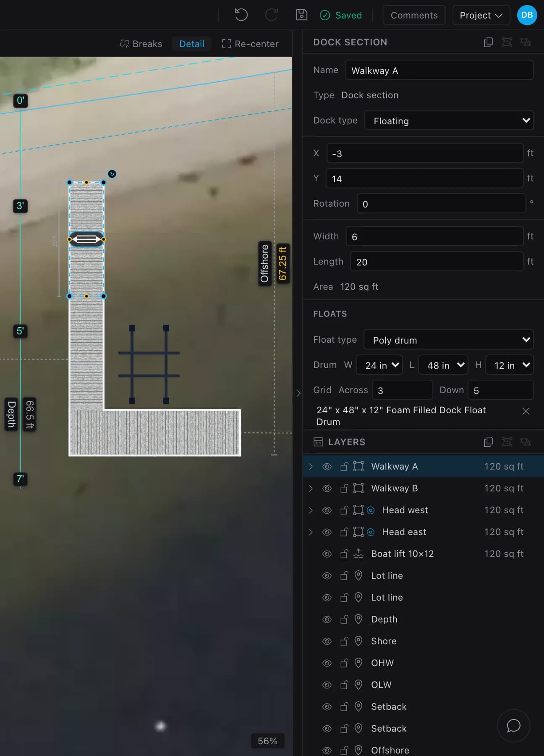
Task: Hide the Walkway B layer
Action: 327,488
